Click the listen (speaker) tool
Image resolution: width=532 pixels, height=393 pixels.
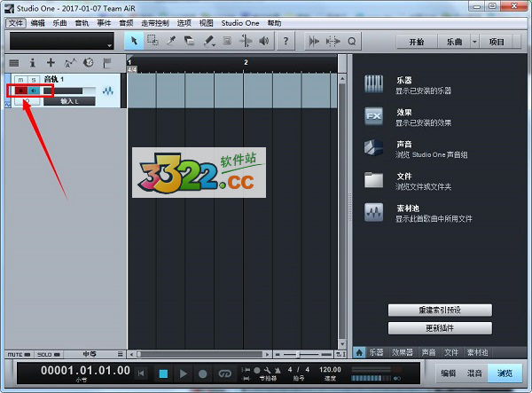[265, 41]
